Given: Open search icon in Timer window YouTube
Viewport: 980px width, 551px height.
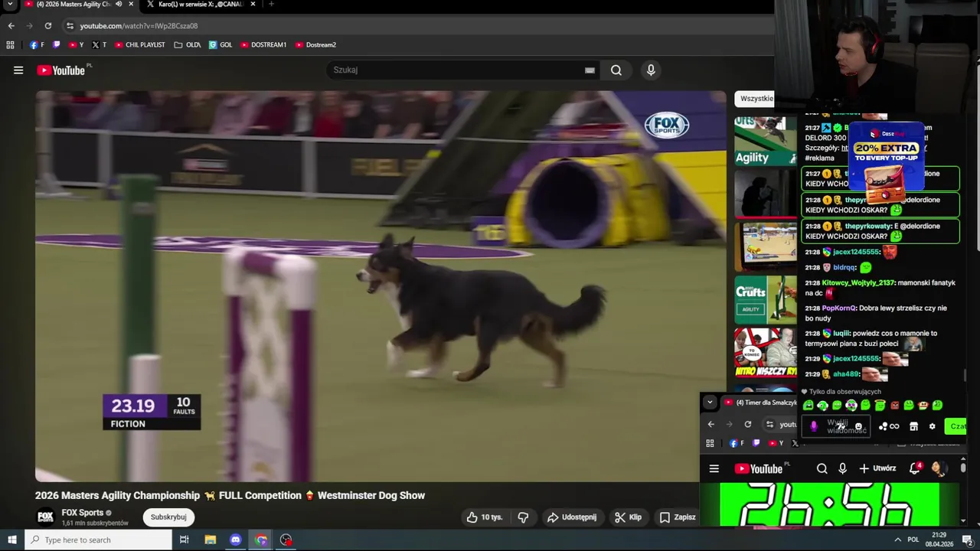Looking at the screenshot, I should pyautogui.click(x=822, y=469).
